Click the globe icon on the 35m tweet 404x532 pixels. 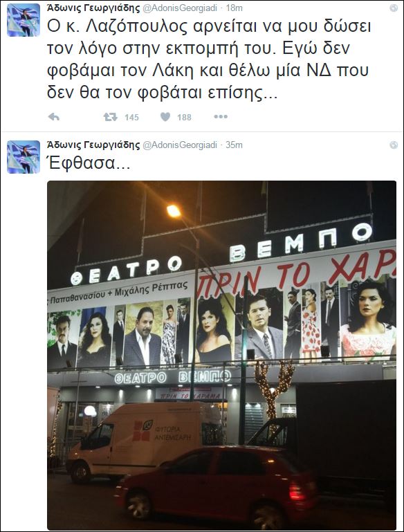click(x=394, y=145)
